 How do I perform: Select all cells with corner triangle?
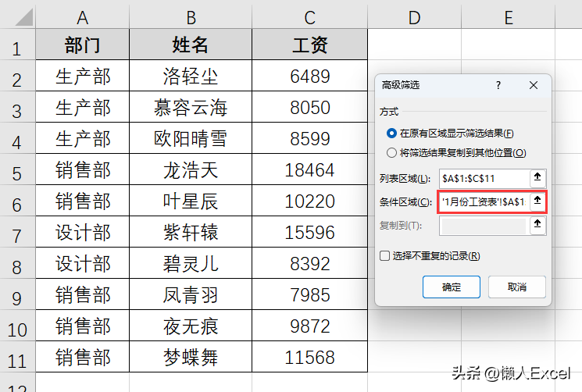point(23,17)
